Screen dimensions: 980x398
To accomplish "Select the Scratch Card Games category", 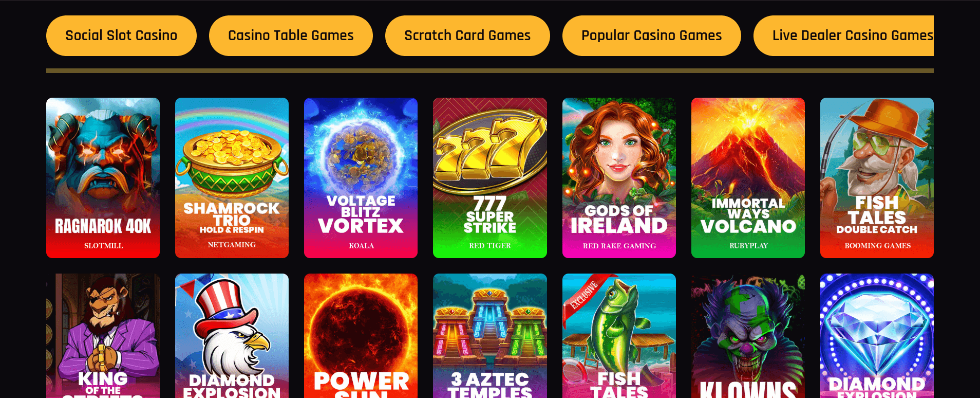I will click(x=467, y=35).
